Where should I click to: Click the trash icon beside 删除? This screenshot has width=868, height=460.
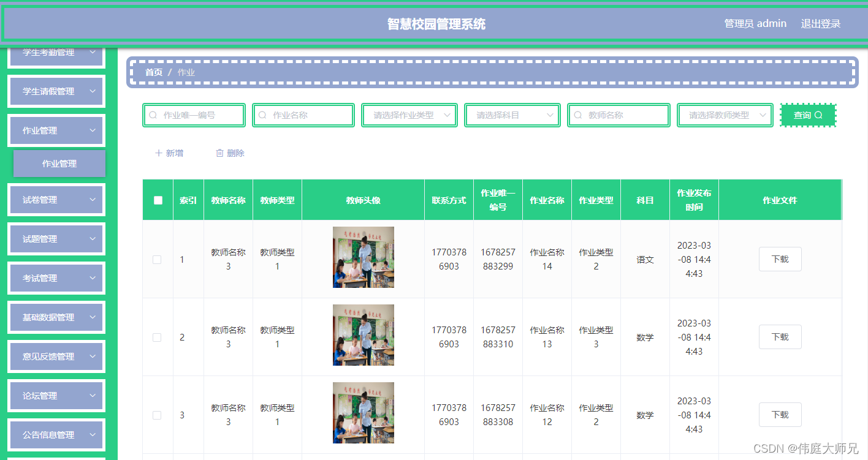(219, 153)
